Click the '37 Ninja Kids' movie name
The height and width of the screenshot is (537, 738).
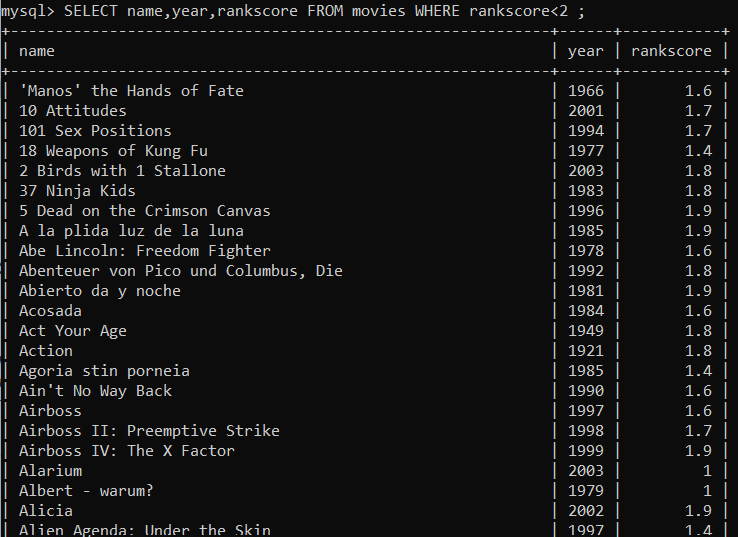point(77,191)
